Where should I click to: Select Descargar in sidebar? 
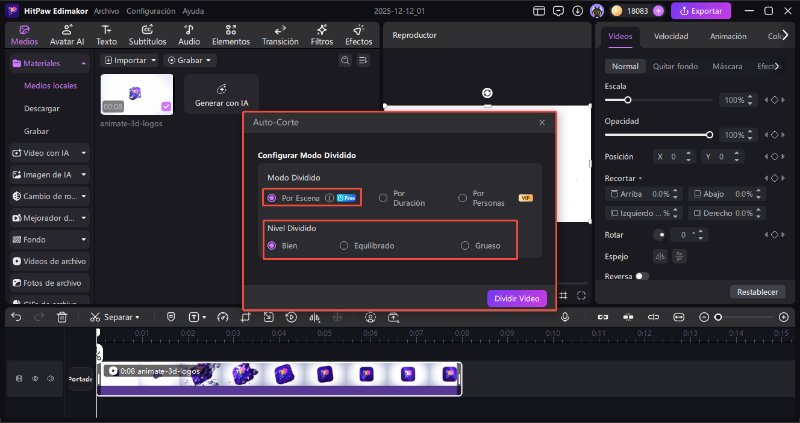click(x=42, y=108)
